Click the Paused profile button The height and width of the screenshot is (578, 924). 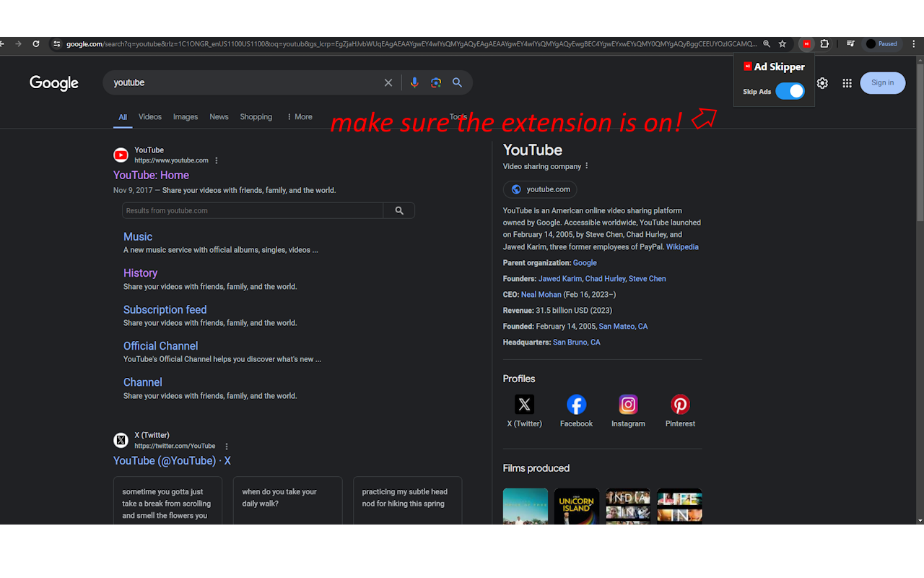[x=882, y=44]
